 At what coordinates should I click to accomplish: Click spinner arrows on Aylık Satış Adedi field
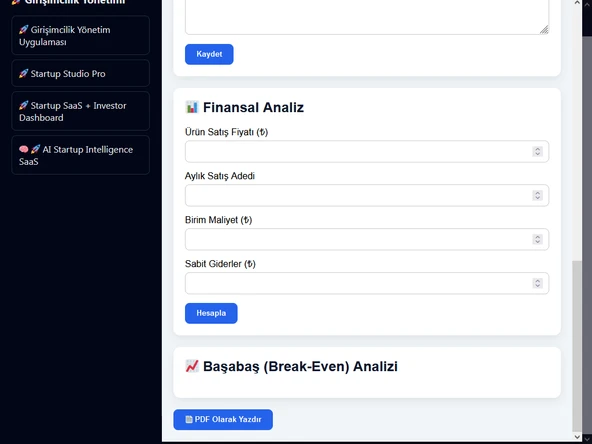pyautogui.click(x=538, y=196)
